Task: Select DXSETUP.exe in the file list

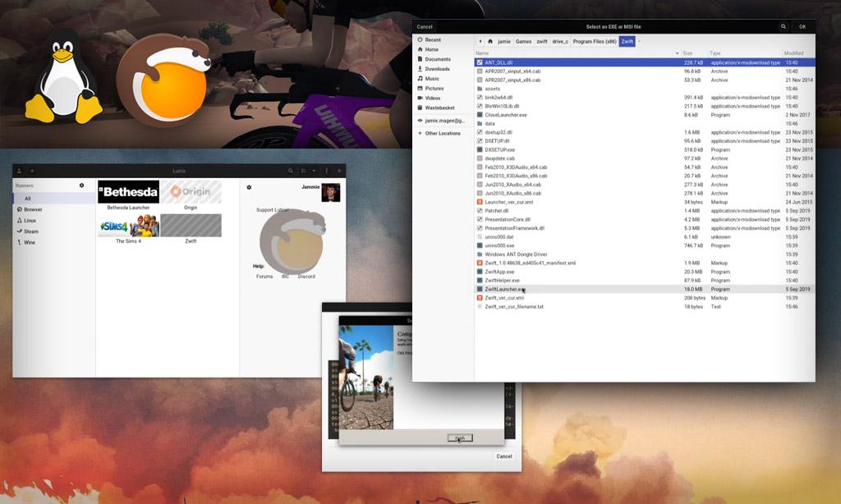Action: [x=645, y=149]
